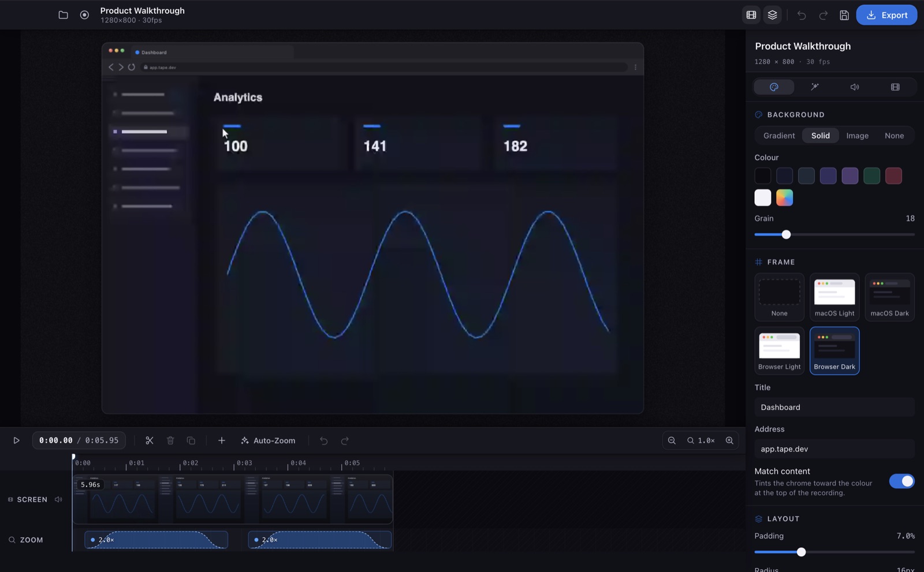Save project with floppy disk icon
924x572 pixels.
point(844,15)
